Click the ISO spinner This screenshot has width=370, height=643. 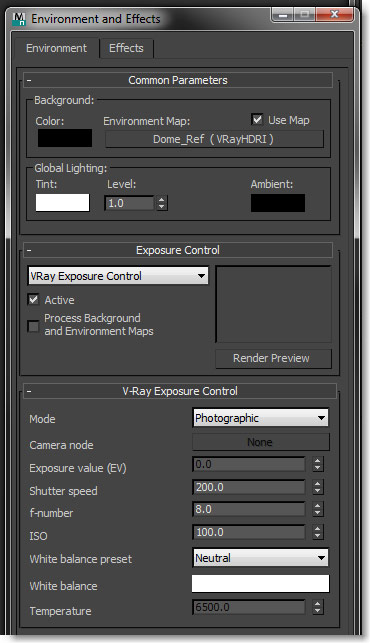click(x=317, y=532)
